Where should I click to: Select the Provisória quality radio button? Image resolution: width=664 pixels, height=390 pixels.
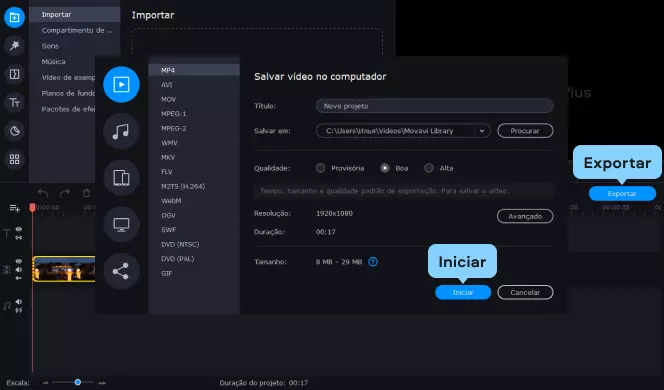click(x=321, y=168)
